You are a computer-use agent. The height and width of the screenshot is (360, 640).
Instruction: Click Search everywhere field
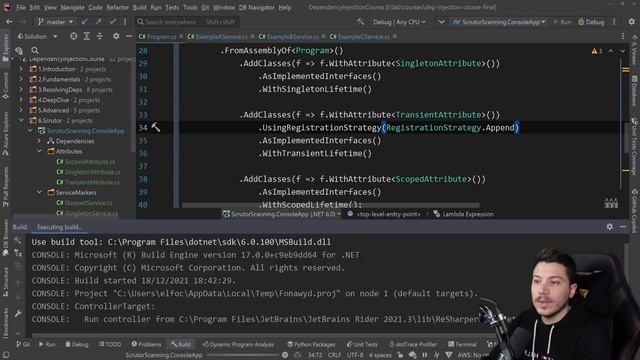tap(187, 22)
